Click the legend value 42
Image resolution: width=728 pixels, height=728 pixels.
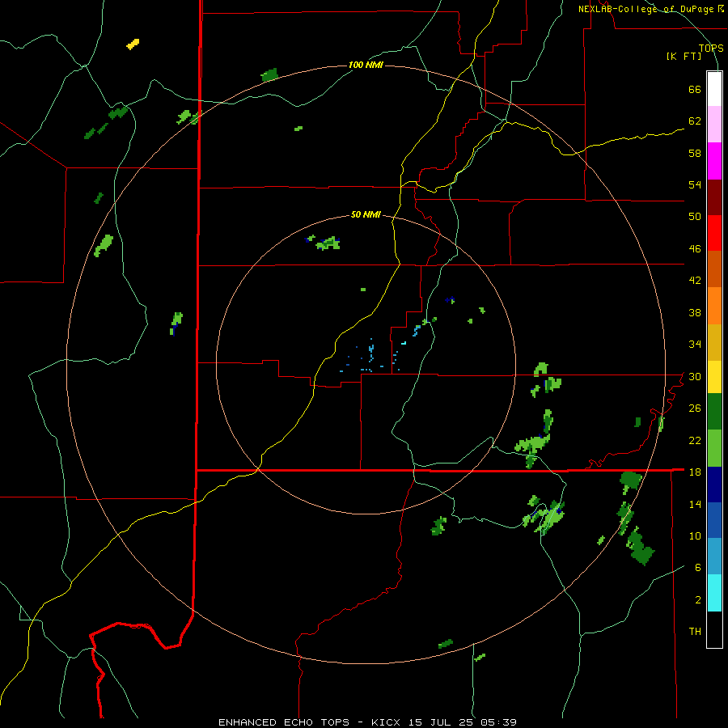pos(695,281)
